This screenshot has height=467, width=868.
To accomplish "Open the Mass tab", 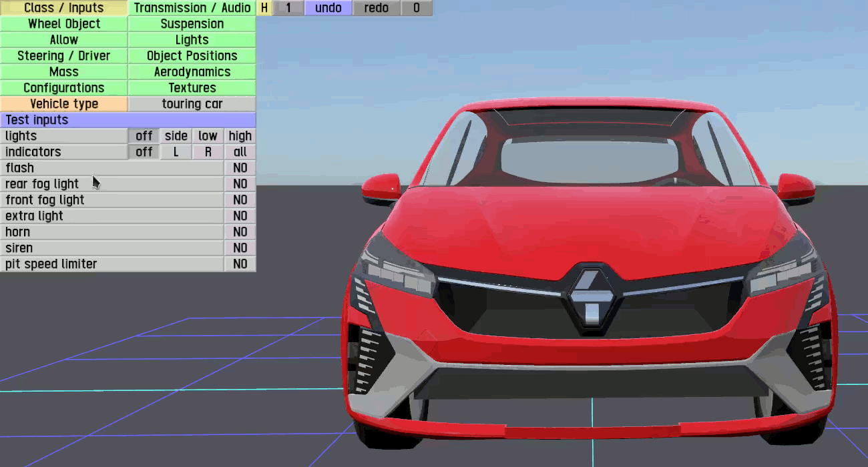I will tap(64, 72).
